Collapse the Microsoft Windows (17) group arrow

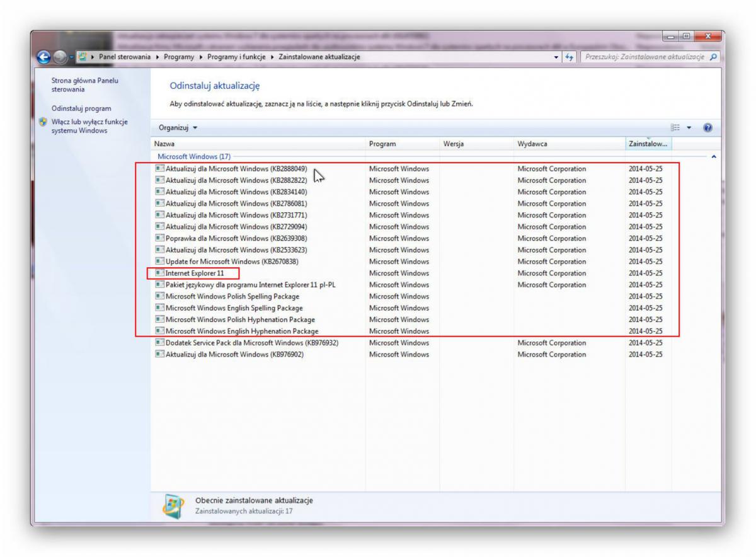[x=713, y=156]
